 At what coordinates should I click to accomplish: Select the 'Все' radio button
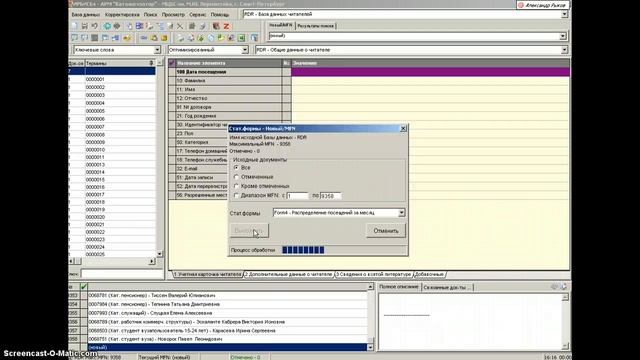(x=236, y=168)
